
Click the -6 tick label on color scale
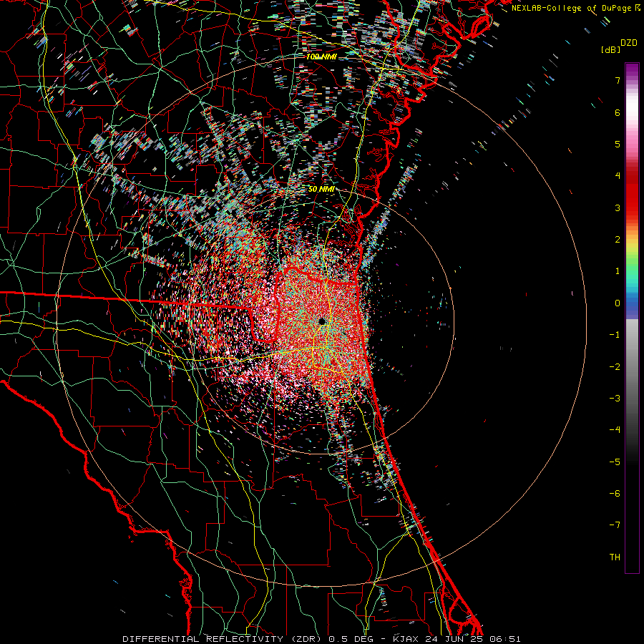coord(615,494)
